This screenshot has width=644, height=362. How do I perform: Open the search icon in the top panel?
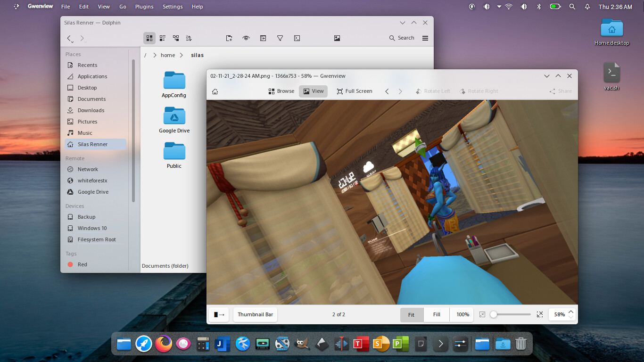click(572, 7)
